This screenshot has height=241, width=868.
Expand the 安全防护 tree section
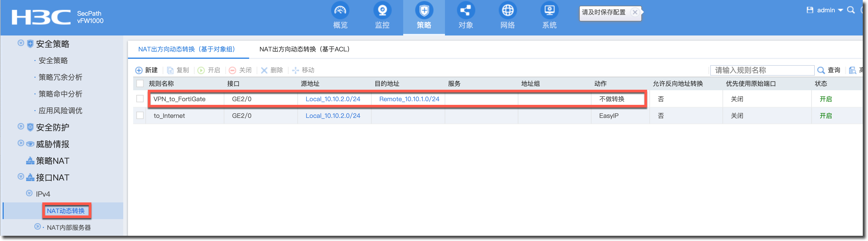(x=21, y=126)
